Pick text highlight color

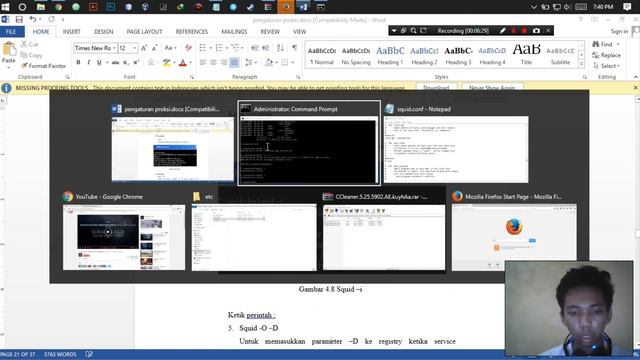(x=166, y=62)
